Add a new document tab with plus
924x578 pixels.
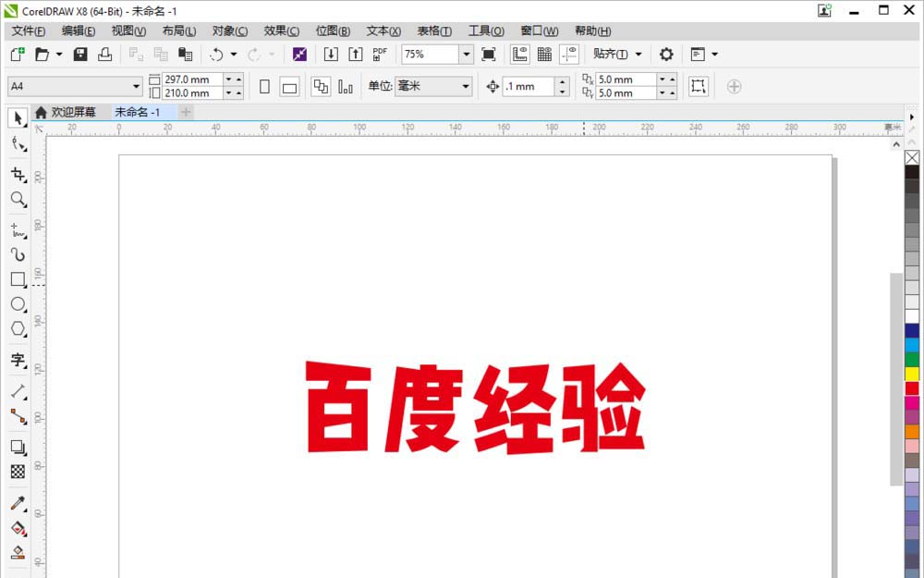click(x=186, y=112)
